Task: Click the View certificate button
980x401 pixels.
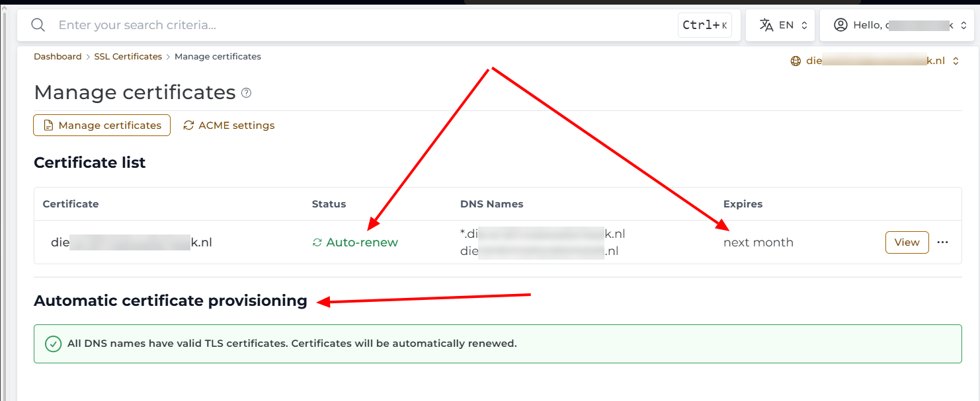Action: (907, 242)
